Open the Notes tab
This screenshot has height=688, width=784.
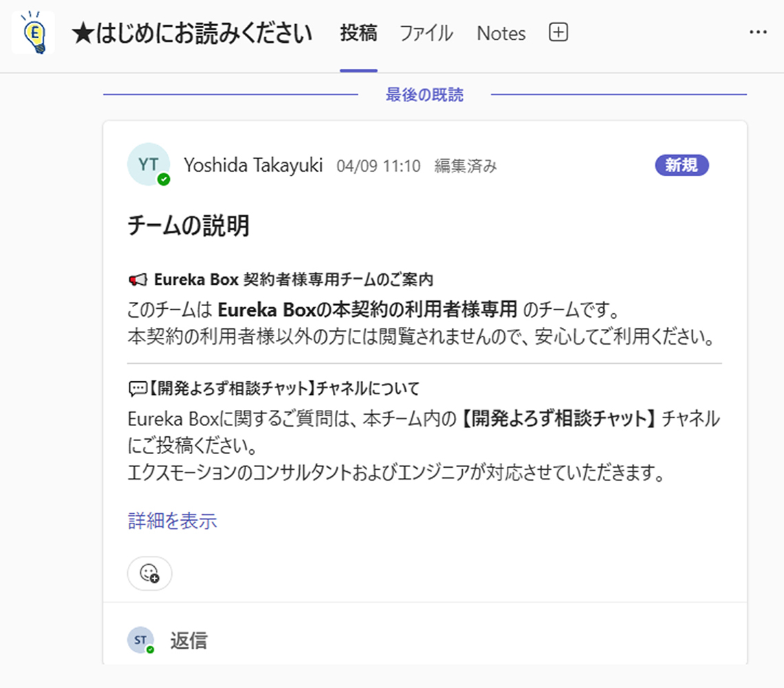[501, 34]
